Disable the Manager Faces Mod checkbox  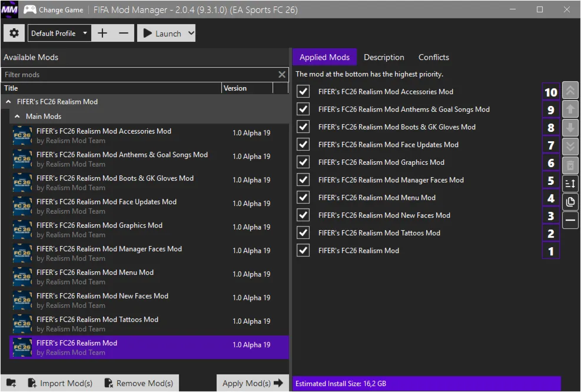tap(303, 180)
